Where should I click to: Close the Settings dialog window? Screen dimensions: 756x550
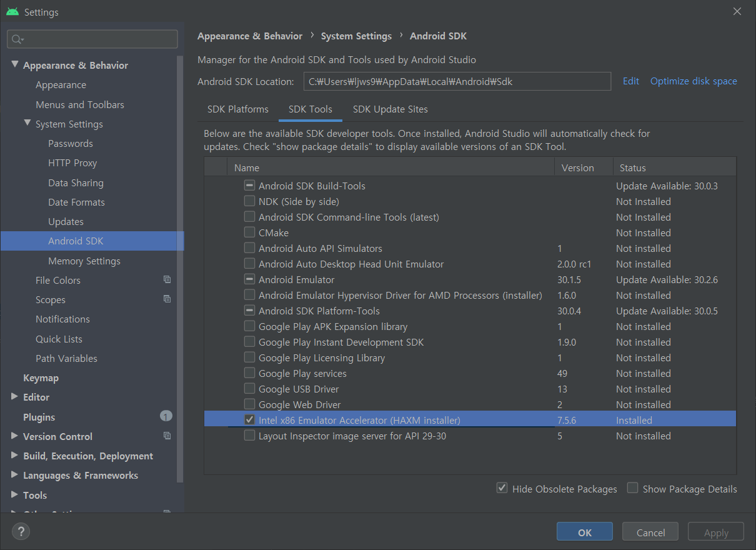point(737,11)
